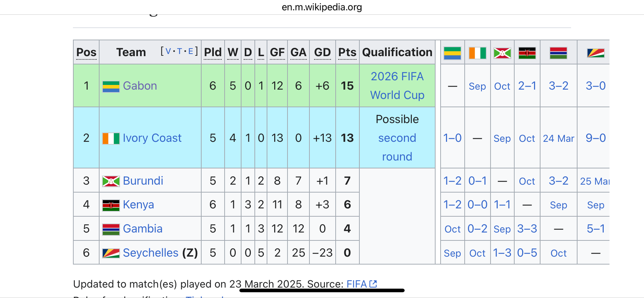Viewport: 644px width, 298px height.
Task: Follow the second round qualification link
Action: pyautogui.click(x=397, y=147)
